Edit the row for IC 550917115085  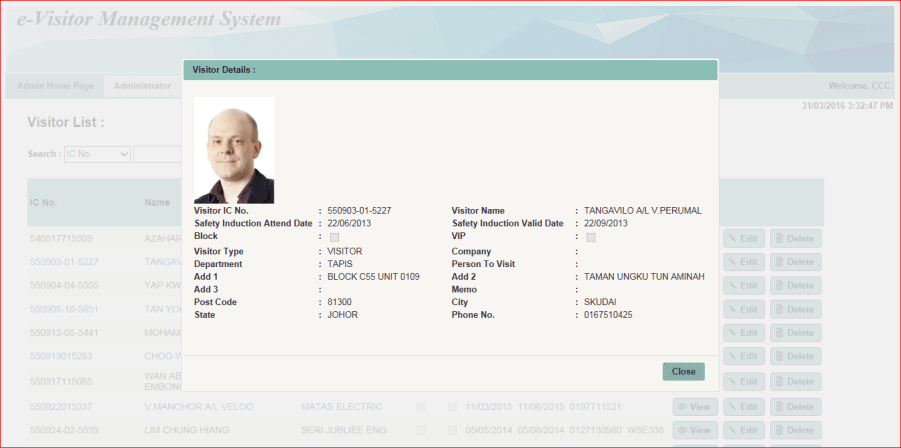(x=744, y=381)
